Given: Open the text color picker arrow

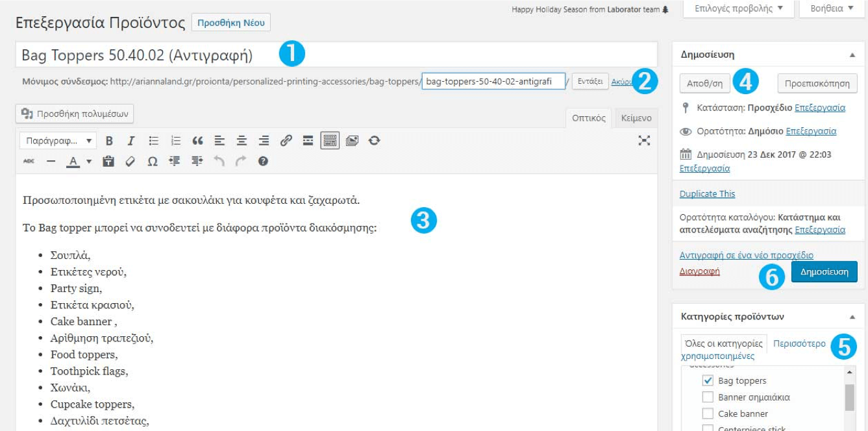Looking at the screenshot, I should point(90,161).
